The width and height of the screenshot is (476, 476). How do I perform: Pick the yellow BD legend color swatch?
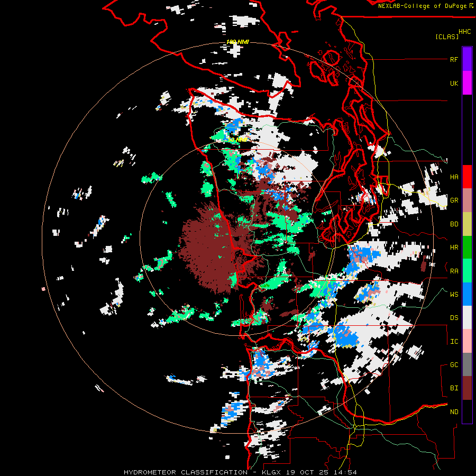(467, 224)
